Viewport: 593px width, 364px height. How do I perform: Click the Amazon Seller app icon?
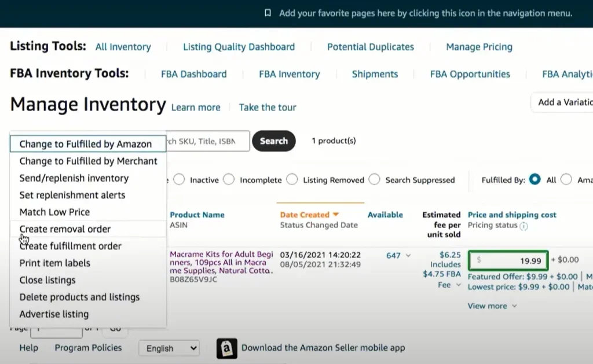click(227, 348)
